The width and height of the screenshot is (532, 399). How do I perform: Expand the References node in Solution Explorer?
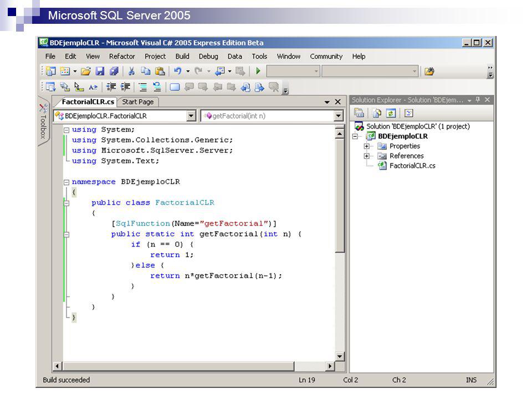366,156
